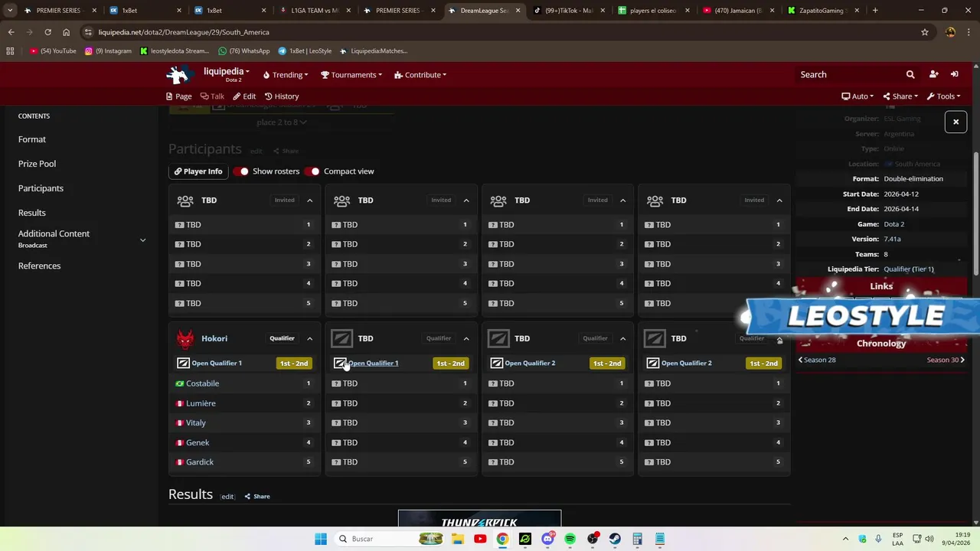Viewport: 980px width, 551px height.
Task: Go back with browser back arrow
Action: tap(11, 32)
